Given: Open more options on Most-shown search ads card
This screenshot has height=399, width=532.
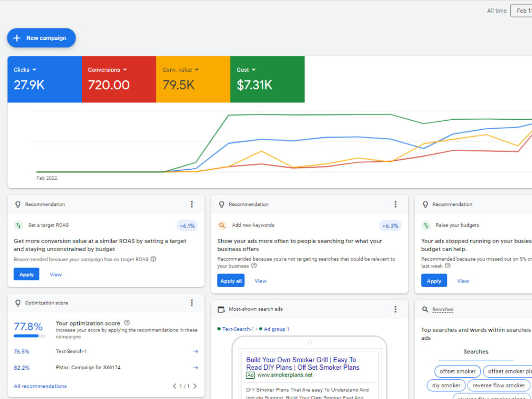Looking at the screenshot, I should (395, 309).
